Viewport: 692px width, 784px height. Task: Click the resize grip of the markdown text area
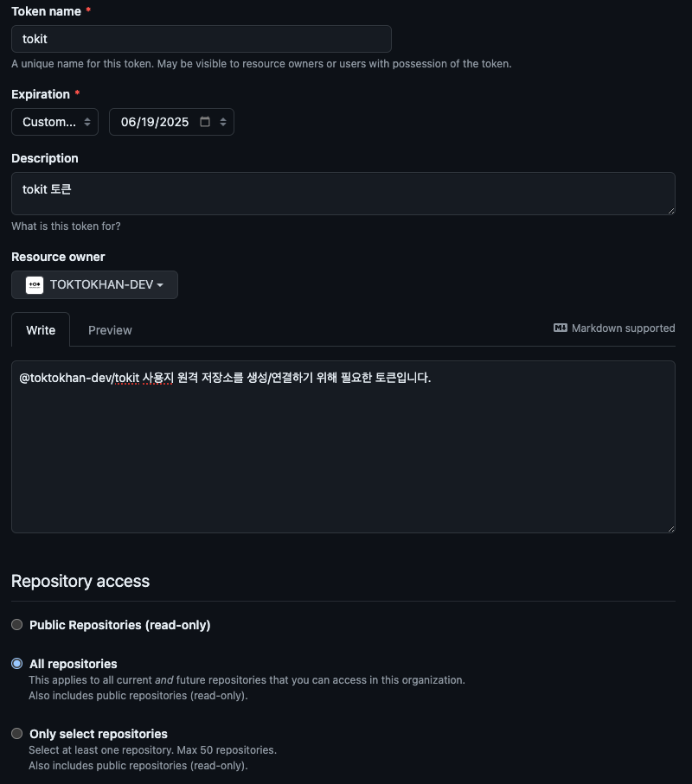[671, 528]
